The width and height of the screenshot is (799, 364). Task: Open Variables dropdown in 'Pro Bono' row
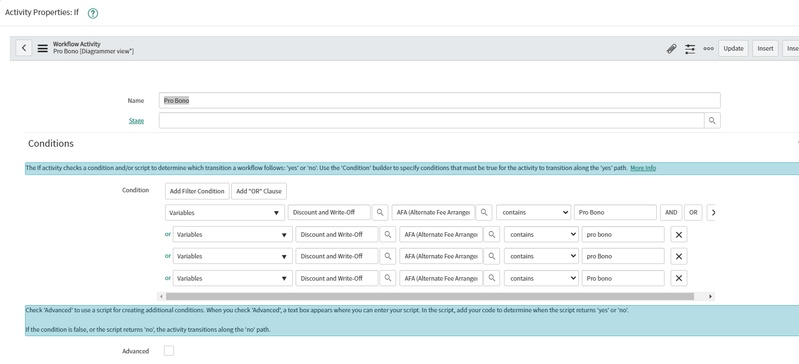(x=225, y=213)
